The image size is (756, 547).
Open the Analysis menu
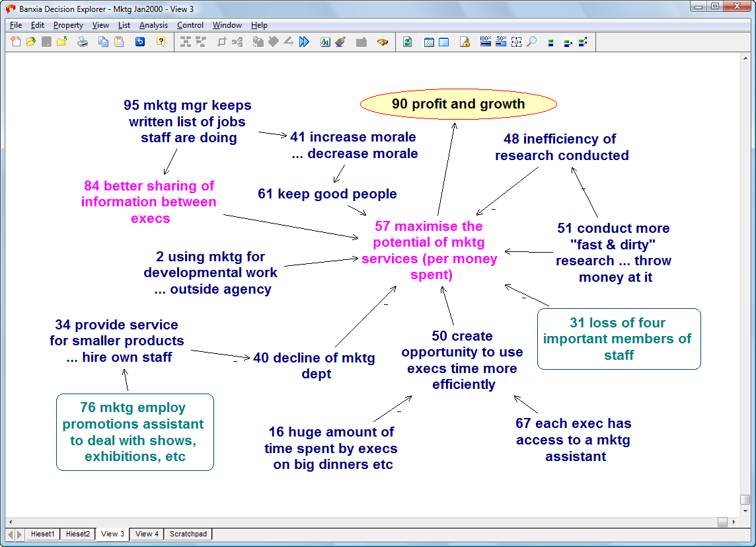153,25
